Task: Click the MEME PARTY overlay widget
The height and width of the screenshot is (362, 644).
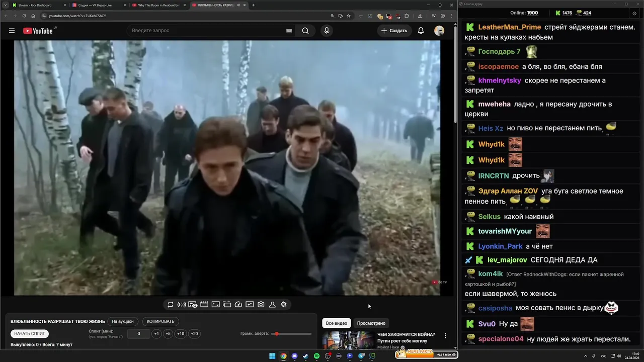Action: 427,354
